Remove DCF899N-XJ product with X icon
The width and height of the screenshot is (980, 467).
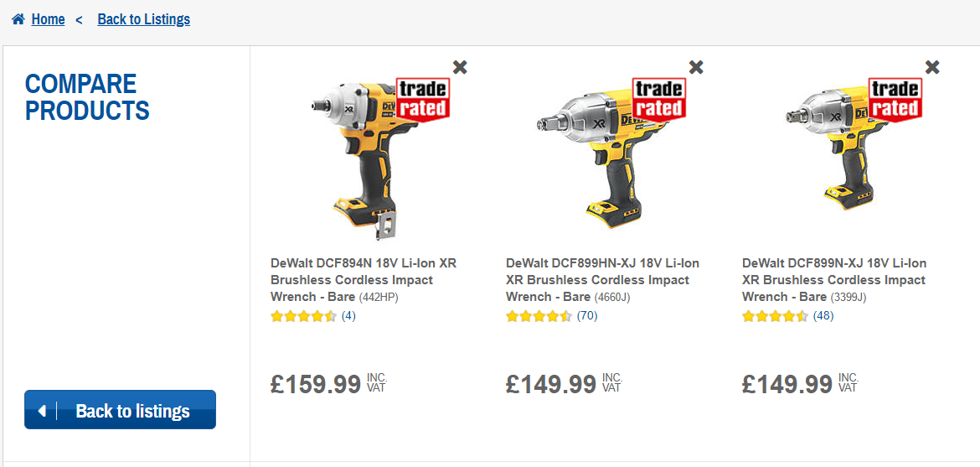click(x=932, y=67)
